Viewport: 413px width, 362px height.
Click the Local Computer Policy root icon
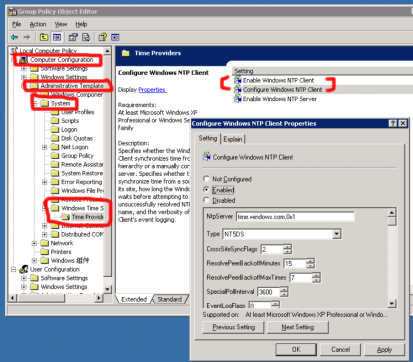[x=14, y=51]
